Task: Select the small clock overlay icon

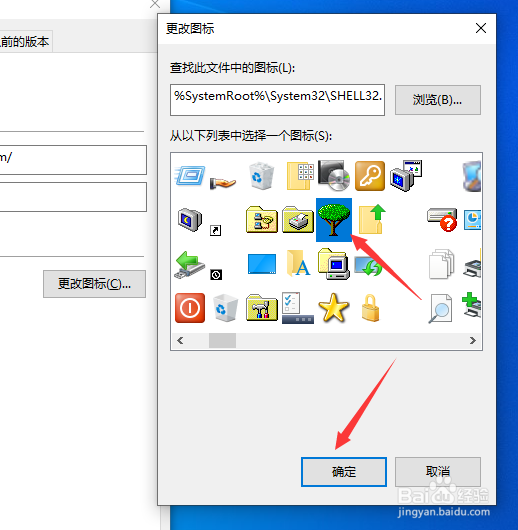Action: tap(216, 274)
